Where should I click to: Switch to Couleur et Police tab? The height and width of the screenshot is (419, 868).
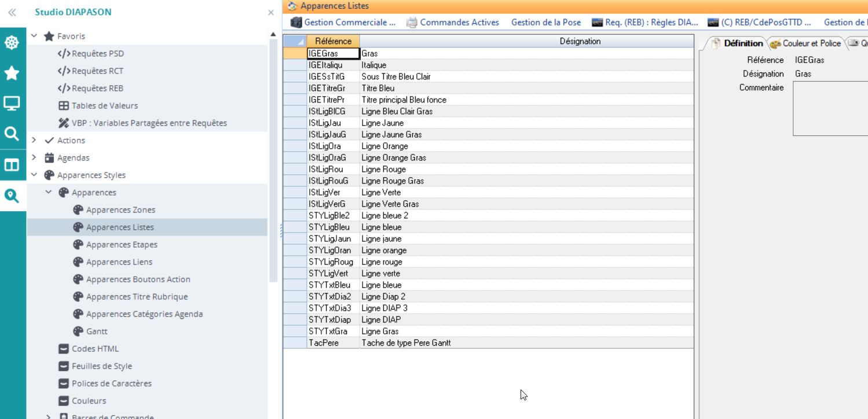click(x=805, y=43)
